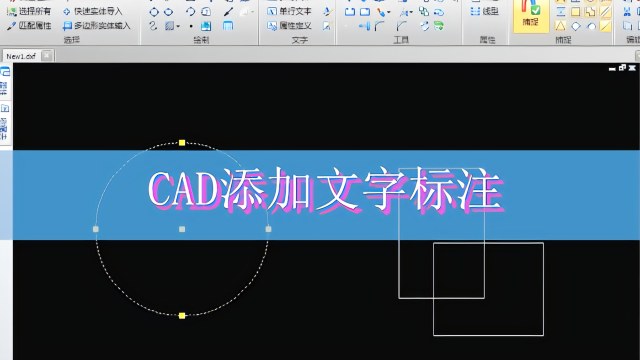The height and width of the screenshot is (360, 640).
Task: Open 线型 linetype settings
Action: (485, 11)
